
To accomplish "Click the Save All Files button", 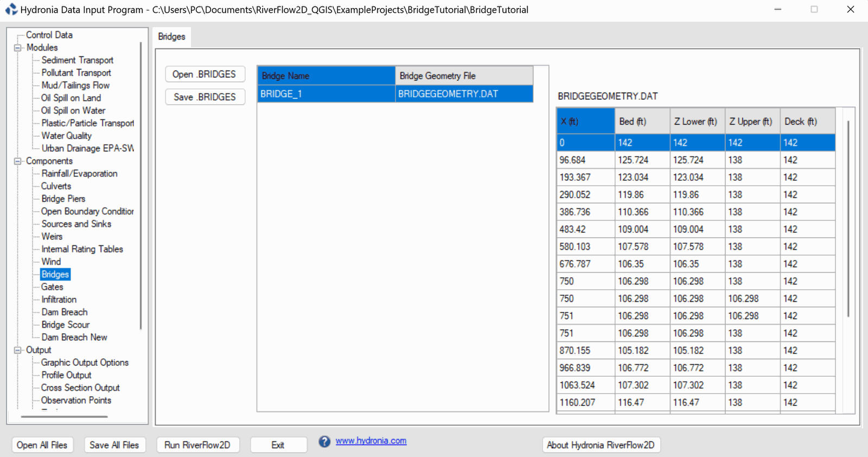I will point(114,445).
